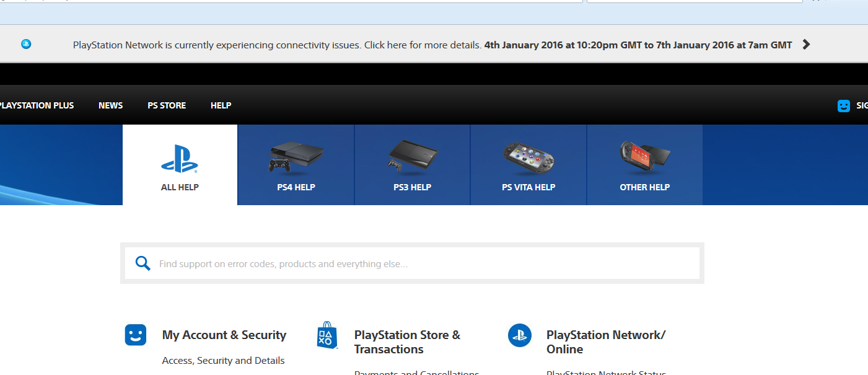Go to PS Store in the navigation bar
Screen dimensions: 868x375
[167, 105]
